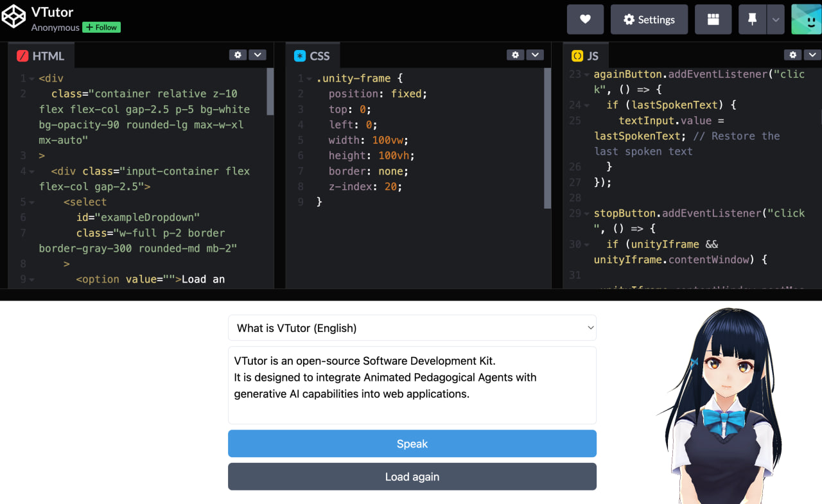Viewport: 822px width, 504px height.
Task: Open the user avatar profile menu
Action: [806, 19]
